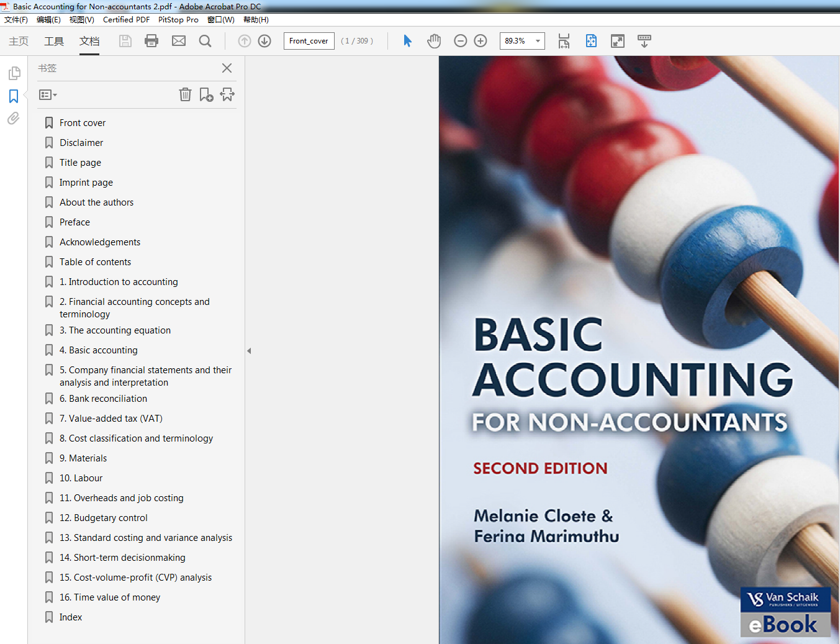
Task: Open the zoom level 89.3% dropdown
Action: (x=538, y=41)
